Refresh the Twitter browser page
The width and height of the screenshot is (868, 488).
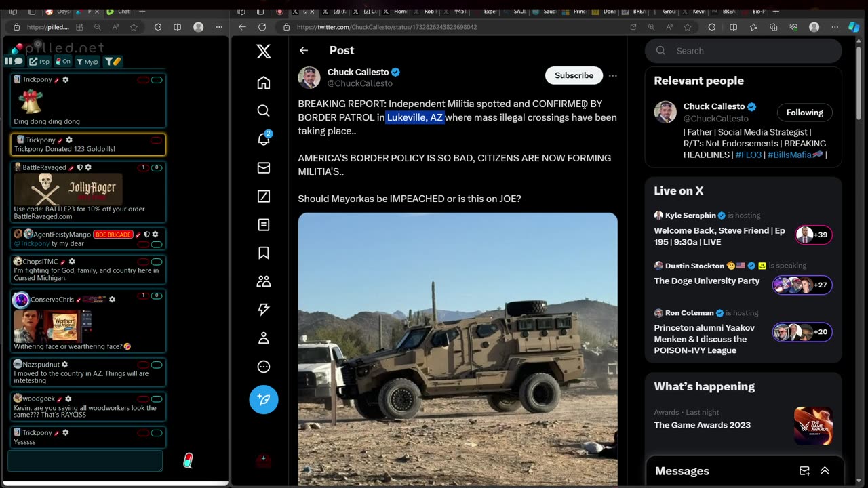point(262,27)
